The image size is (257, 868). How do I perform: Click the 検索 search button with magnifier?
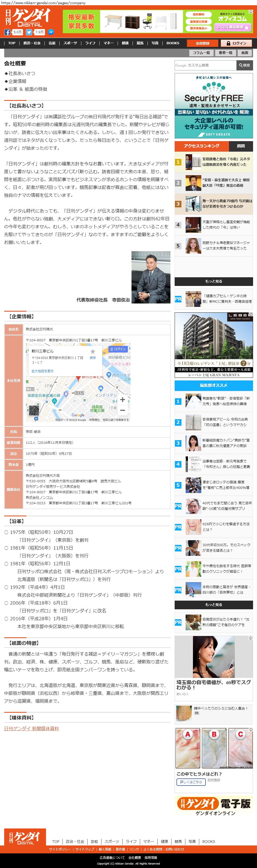tap(244, 65)
